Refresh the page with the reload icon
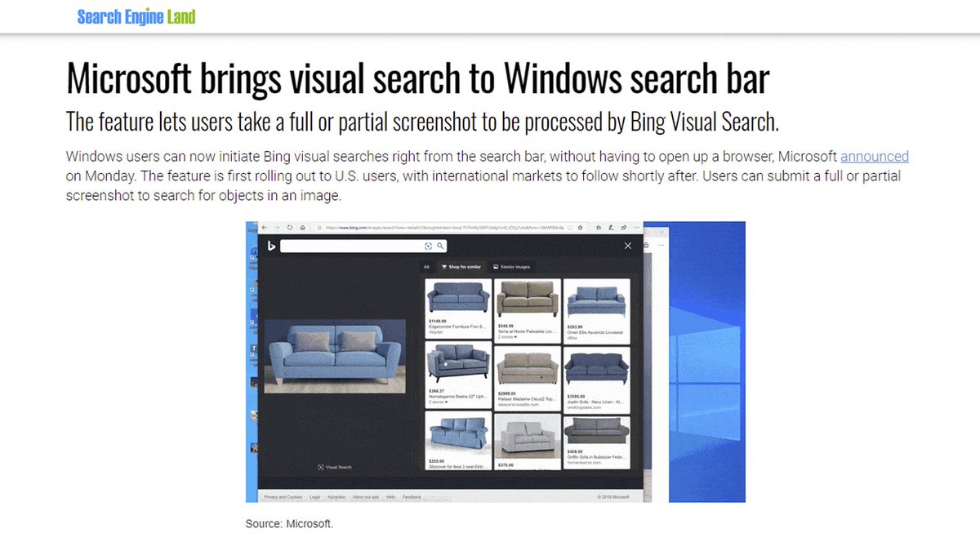Screen dimensions: 980x551 tap(289, 228)
